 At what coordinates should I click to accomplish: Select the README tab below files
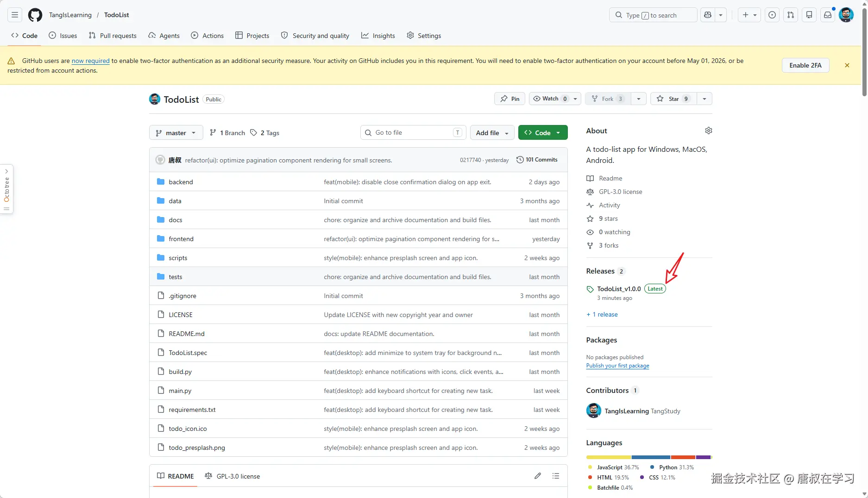(176, 476)
